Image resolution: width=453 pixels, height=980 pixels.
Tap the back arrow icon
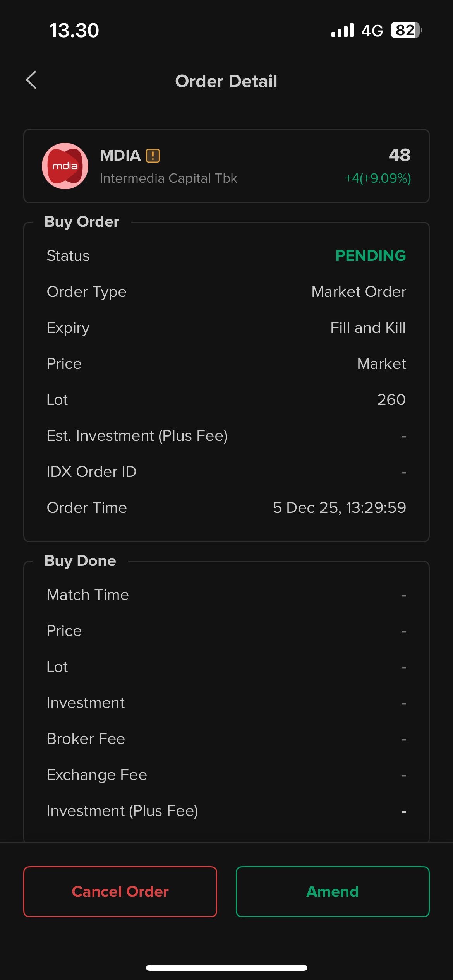pyautogui.click(x=31, y=80)
